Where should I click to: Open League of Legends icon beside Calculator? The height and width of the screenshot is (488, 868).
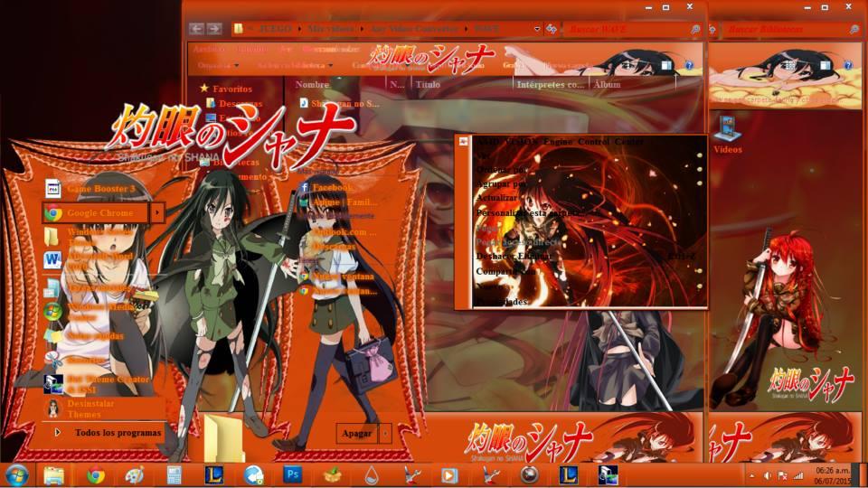coord(213,474)
